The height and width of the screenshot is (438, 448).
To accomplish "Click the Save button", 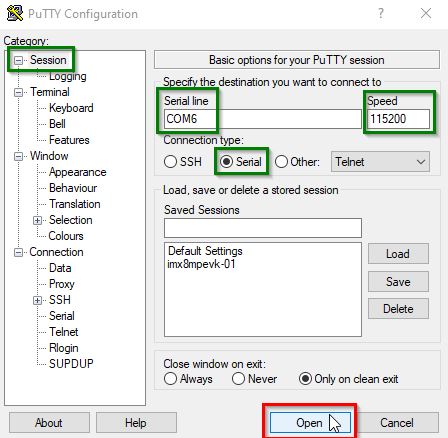I will 398,282.
